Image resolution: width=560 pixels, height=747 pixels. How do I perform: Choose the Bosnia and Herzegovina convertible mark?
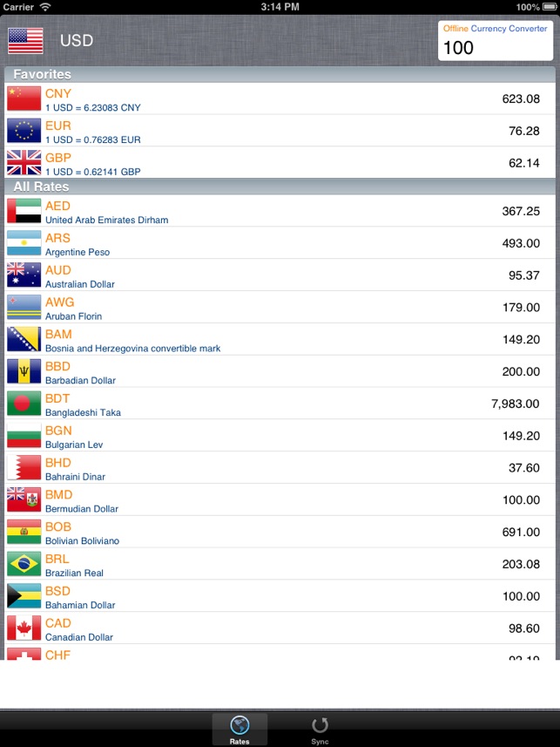[280, 340]
